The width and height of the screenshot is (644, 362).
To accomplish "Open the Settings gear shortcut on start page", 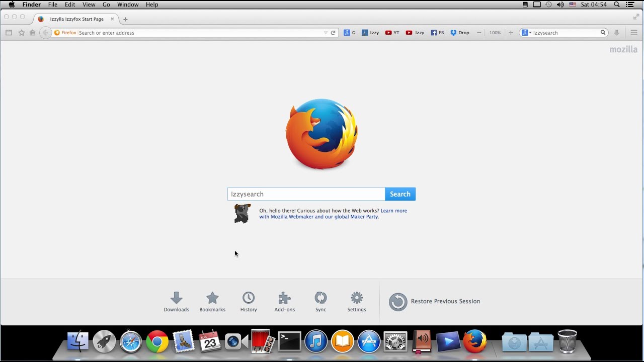I will pyautogui.click(x=357, y=302).
